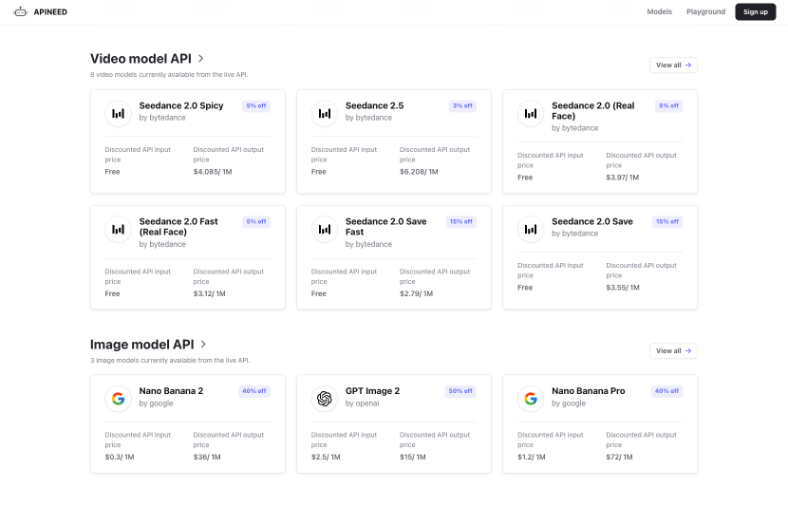Select the $2.5/ 1M input price
Image resolution: width=788 pixels, height=507 pixels.
(326, 456)
